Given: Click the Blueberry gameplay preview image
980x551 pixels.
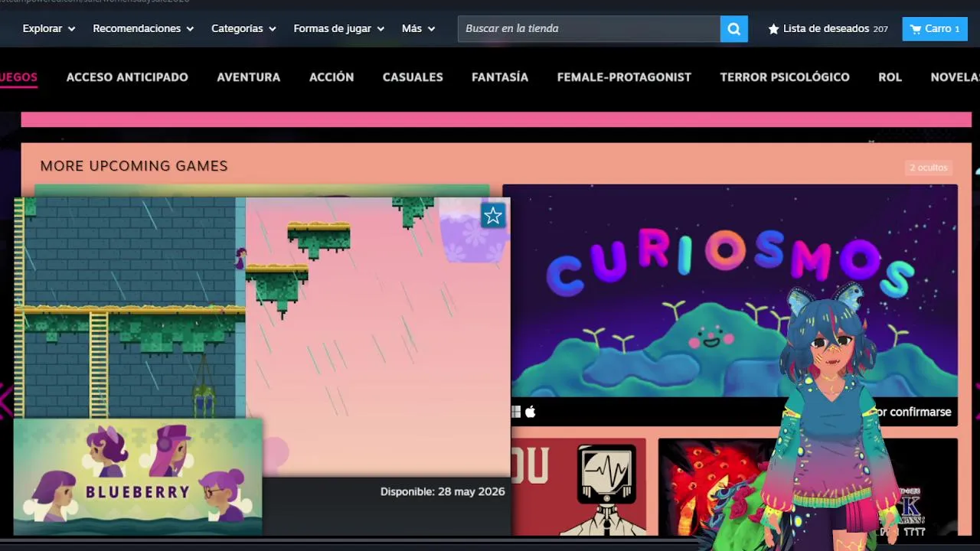Looking at the screenshot, I should coord(263,337).
